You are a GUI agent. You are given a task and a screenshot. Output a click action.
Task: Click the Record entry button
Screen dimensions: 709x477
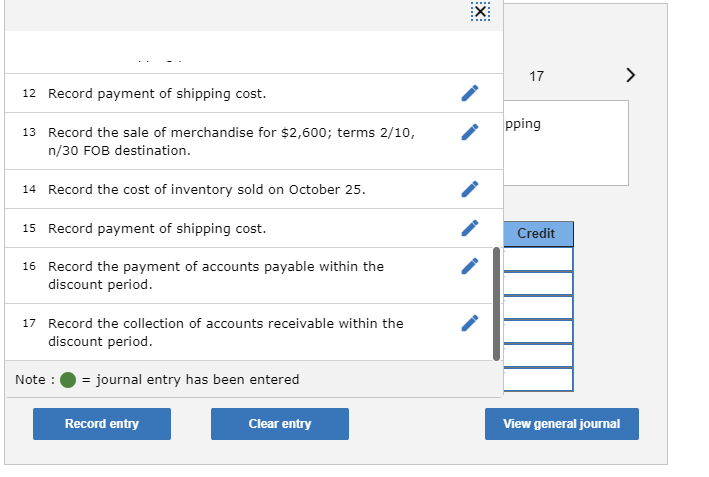pyautogui.click(x=102, y=424)
